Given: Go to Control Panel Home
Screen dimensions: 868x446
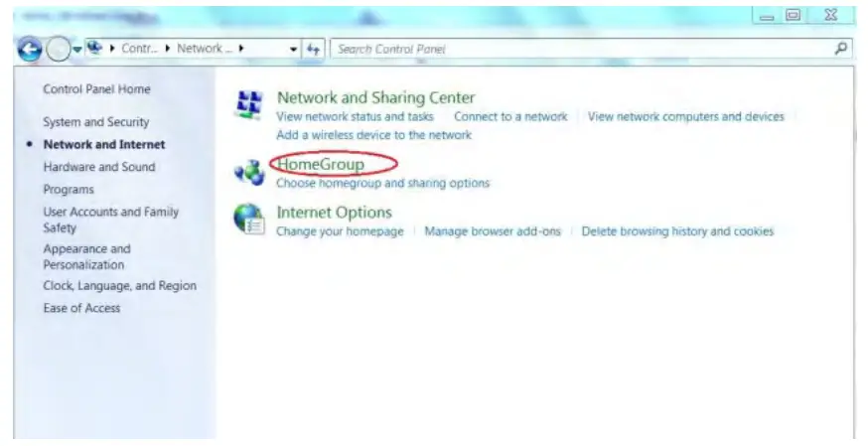Looking at the screenshot, I should (97, 89).
